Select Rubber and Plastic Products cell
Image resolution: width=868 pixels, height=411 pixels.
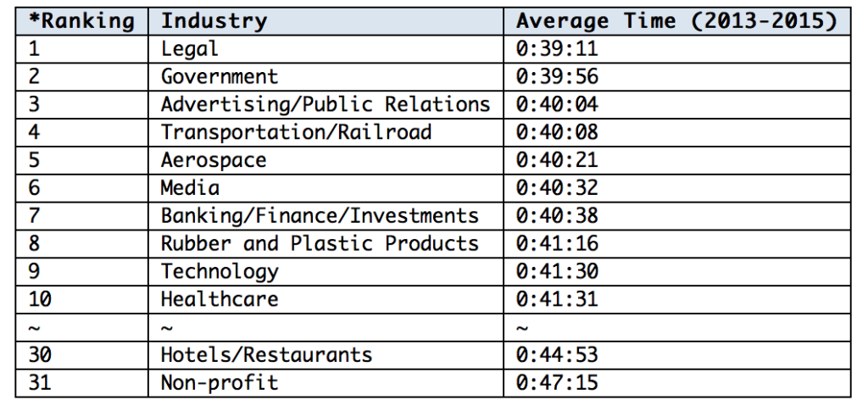[320, 244]
